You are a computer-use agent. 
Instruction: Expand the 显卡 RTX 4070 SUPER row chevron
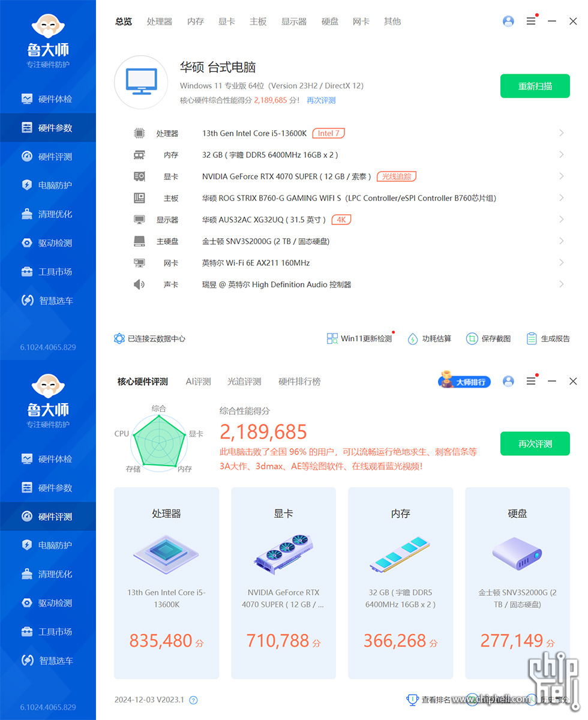click(x=562, y=176)
